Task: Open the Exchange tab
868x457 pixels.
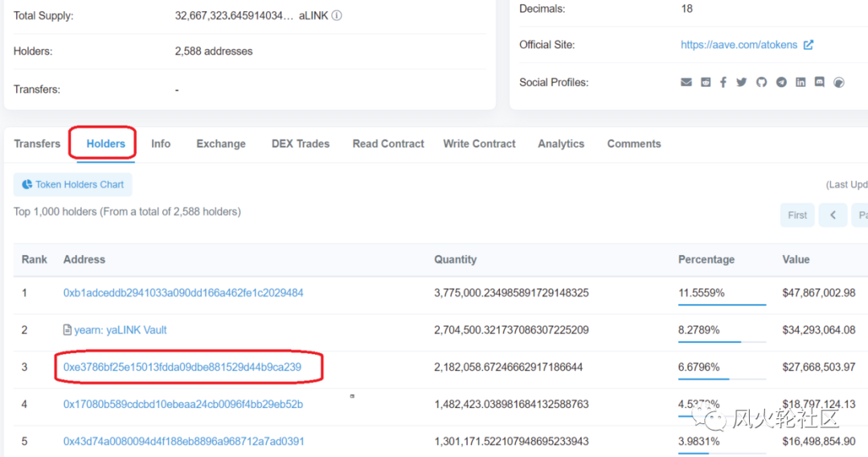Action: (221, 144)
